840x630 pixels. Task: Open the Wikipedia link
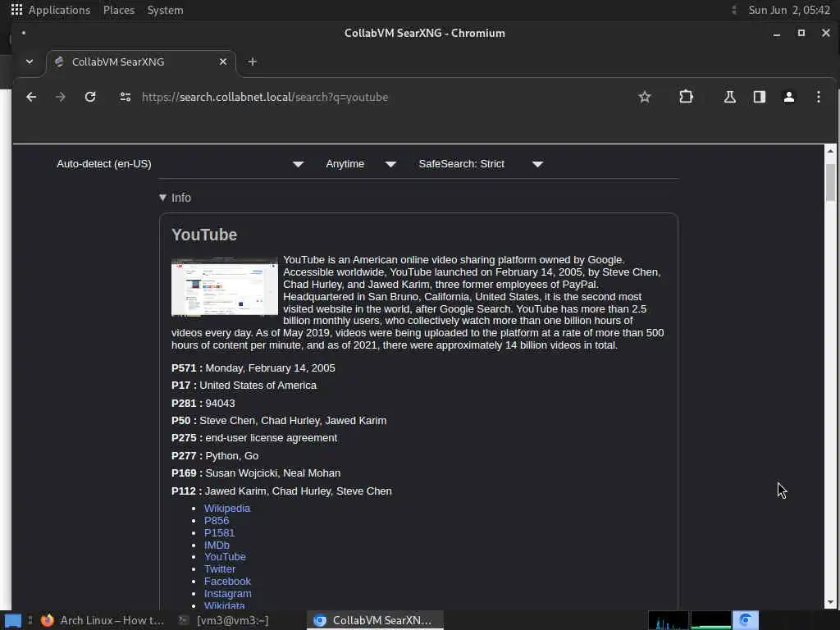[227, 508]
